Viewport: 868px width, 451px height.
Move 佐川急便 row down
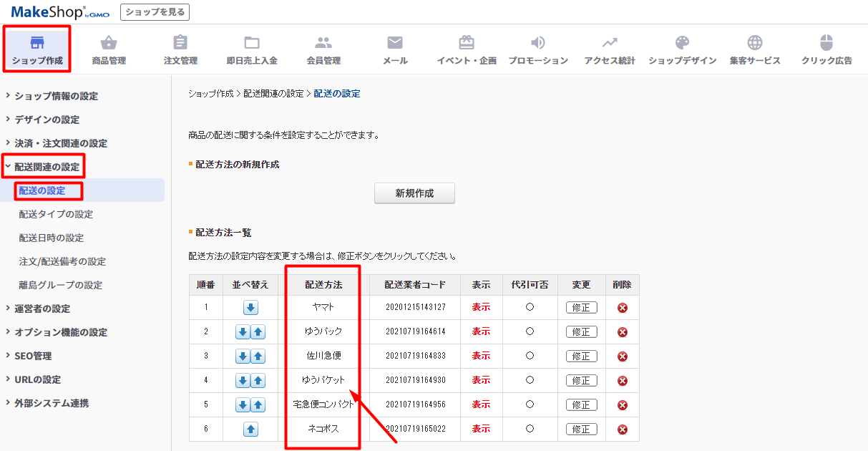[243, 356]
